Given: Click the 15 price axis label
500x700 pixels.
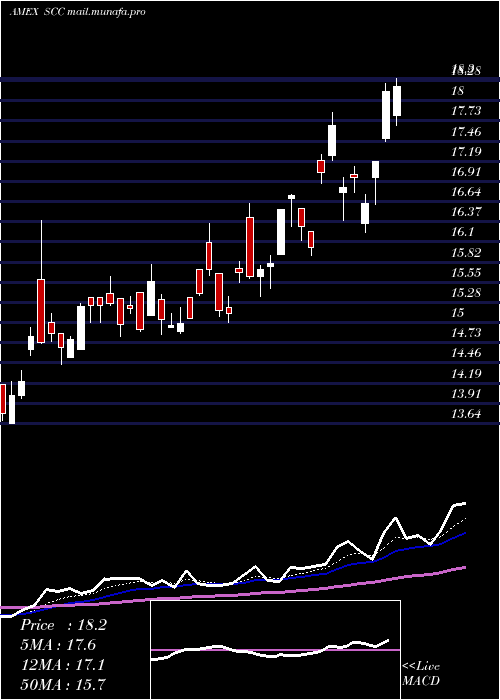Looking at the screenshot, I should click(x=458, y=313).
